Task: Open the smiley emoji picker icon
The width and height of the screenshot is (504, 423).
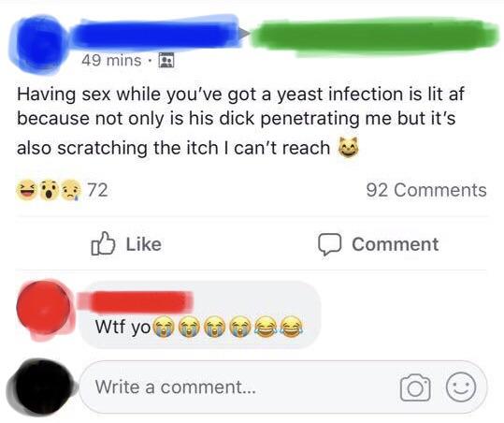Action: pyautogui.click(x=461, y=387)
